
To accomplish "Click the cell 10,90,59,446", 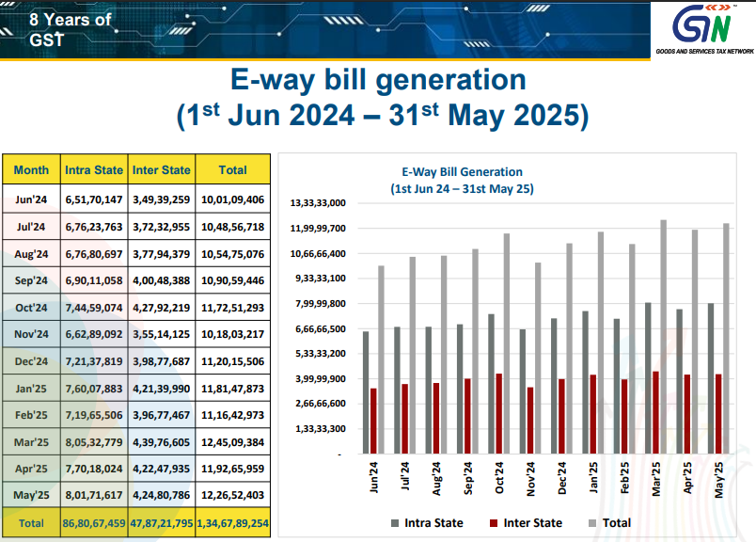I will tap(233, 280).
